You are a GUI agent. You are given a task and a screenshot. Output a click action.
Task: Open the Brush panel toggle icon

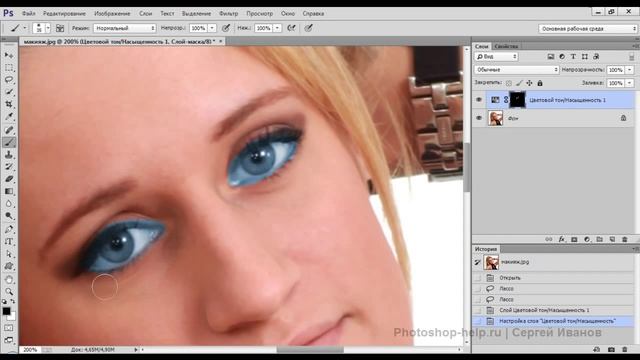(60, 28)
